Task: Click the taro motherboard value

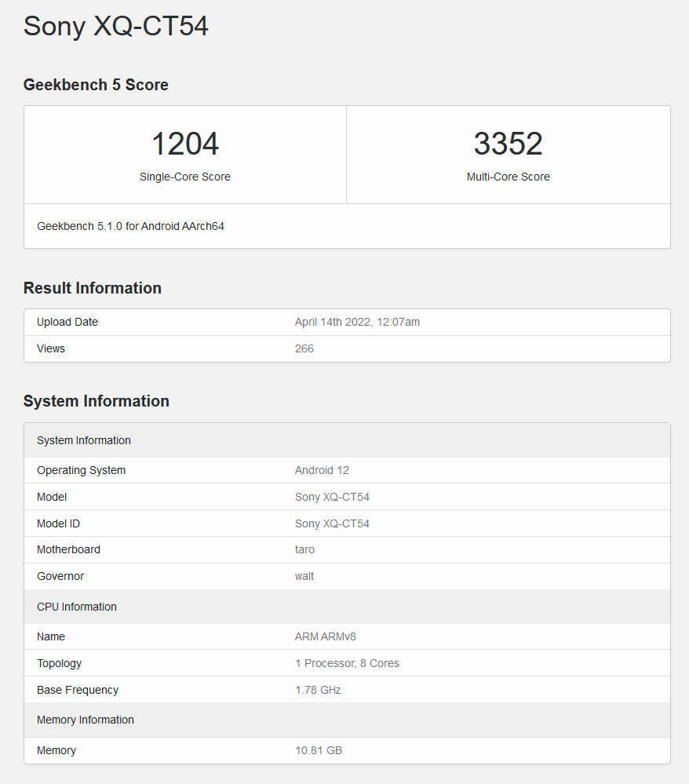Action: (304, 549)
